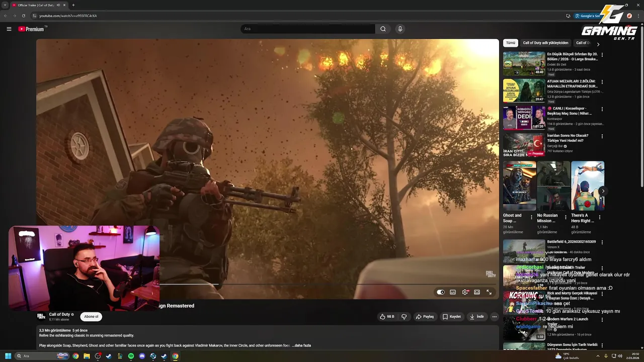Open options for 'Kocaelispor - Beşiktaş' video
Viewport: 644px width, 362px height.
pos(602,109)
